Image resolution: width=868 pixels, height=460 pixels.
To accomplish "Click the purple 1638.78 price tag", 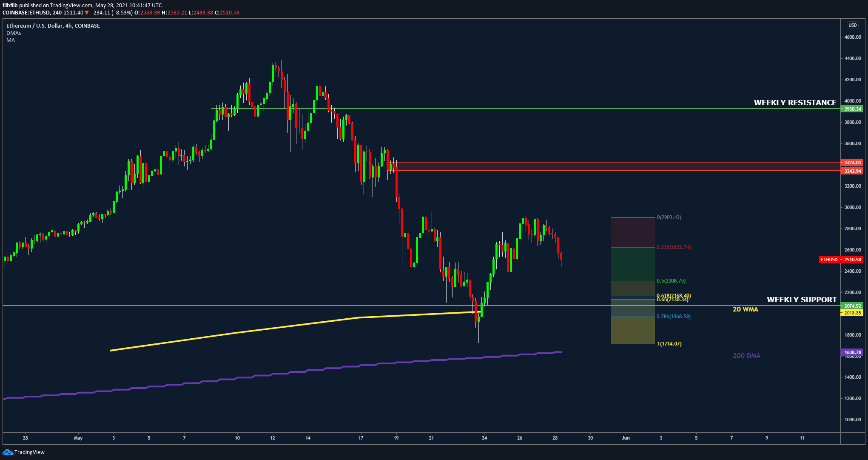I will pos(852,352).
